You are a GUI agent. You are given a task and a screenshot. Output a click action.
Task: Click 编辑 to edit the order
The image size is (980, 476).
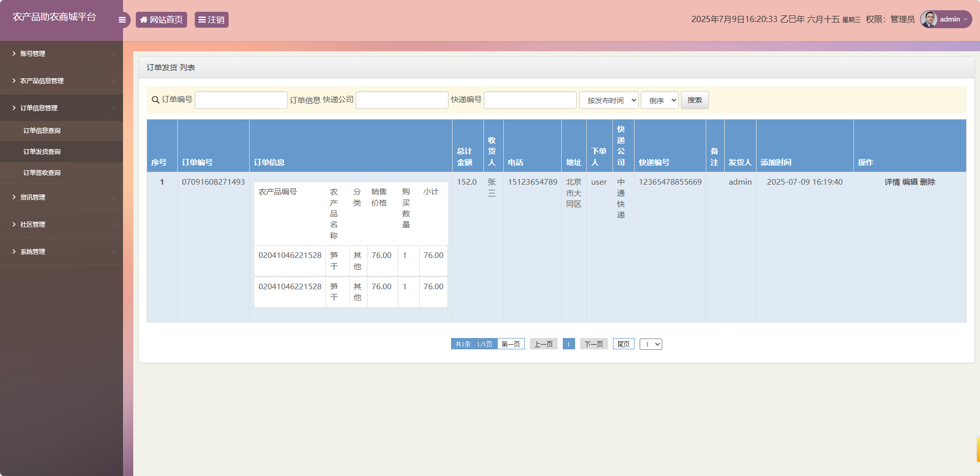pyautogui.click(x=910, y=182)
